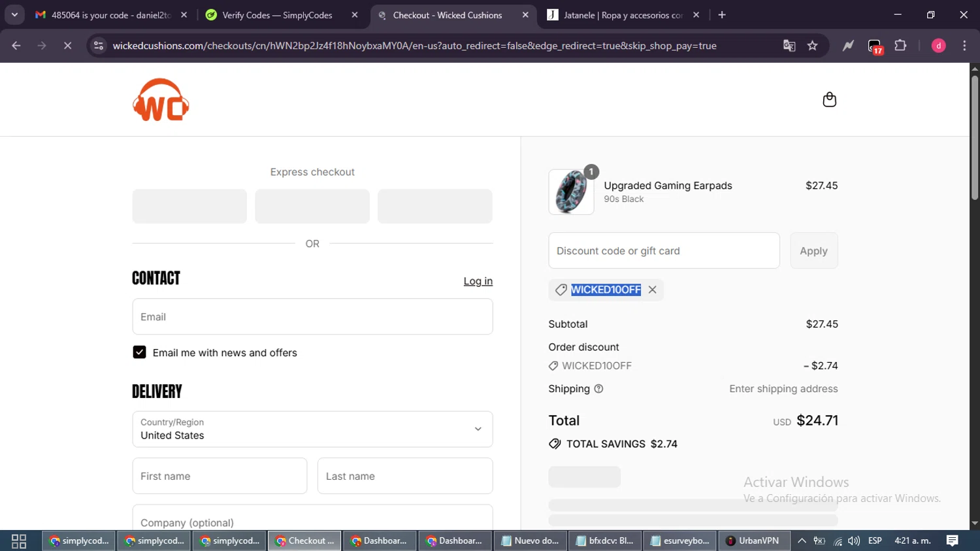Open Windows Task View icon in taskbar
This screenshot has height=551, width=980.
point(19,541)
